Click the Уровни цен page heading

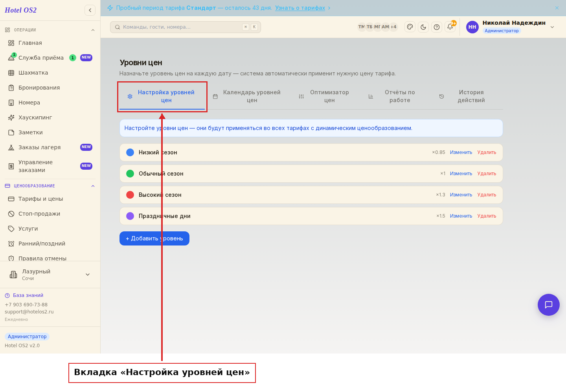coord(141,62)
